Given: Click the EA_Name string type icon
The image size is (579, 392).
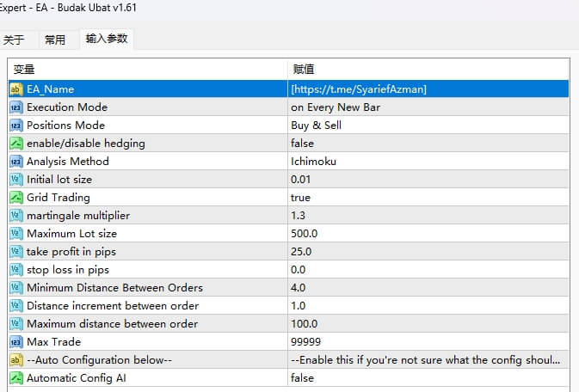Looking at the screenshot, I should coord(16,89).
